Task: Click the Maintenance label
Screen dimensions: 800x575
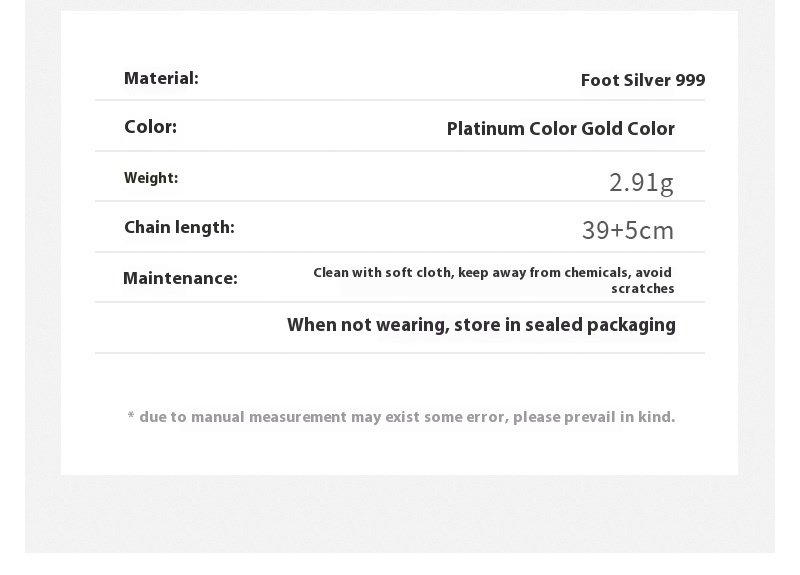Action: pos(180,278)
